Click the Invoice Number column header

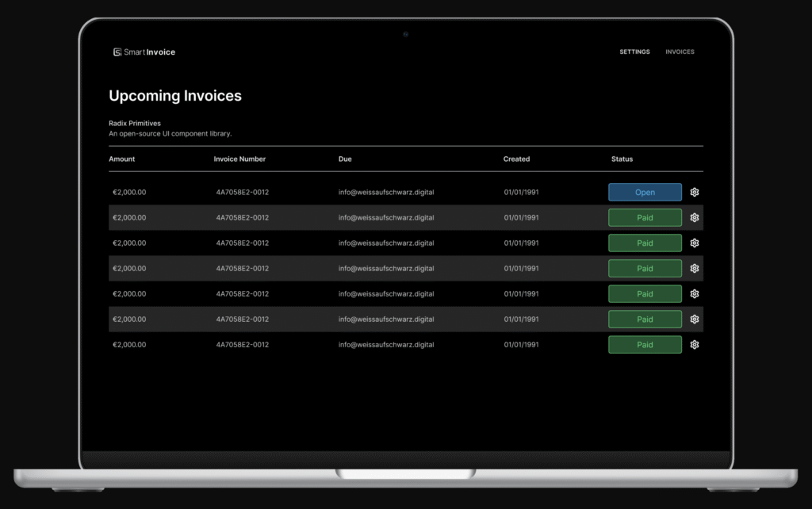239,159
